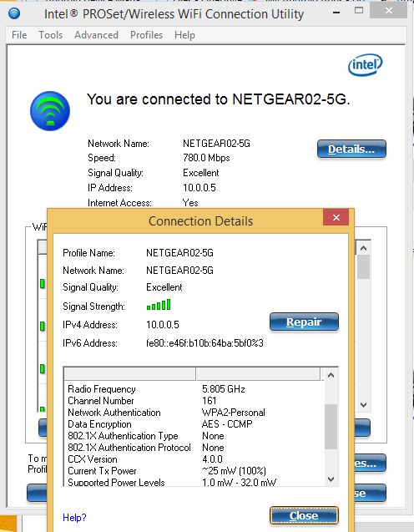Click the signal strength bars indicator

tap(159, 305)
